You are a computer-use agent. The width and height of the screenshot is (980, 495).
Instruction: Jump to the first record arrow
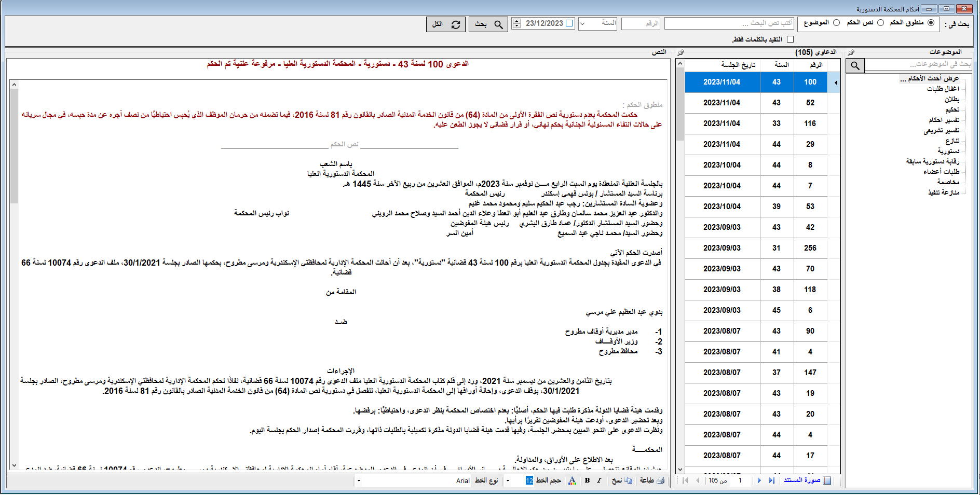pyautogui.click(x=685, y=480)
